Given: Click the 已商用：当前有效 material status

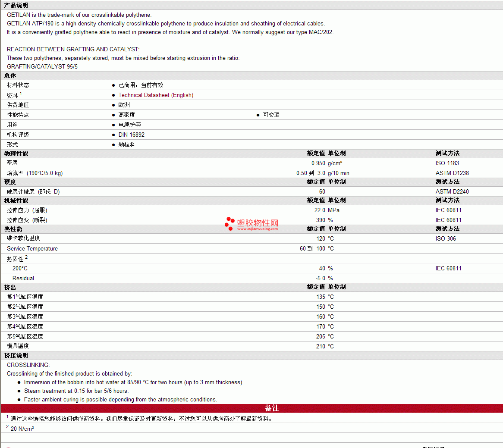Looking at the screenshot, I should point(141,85).
